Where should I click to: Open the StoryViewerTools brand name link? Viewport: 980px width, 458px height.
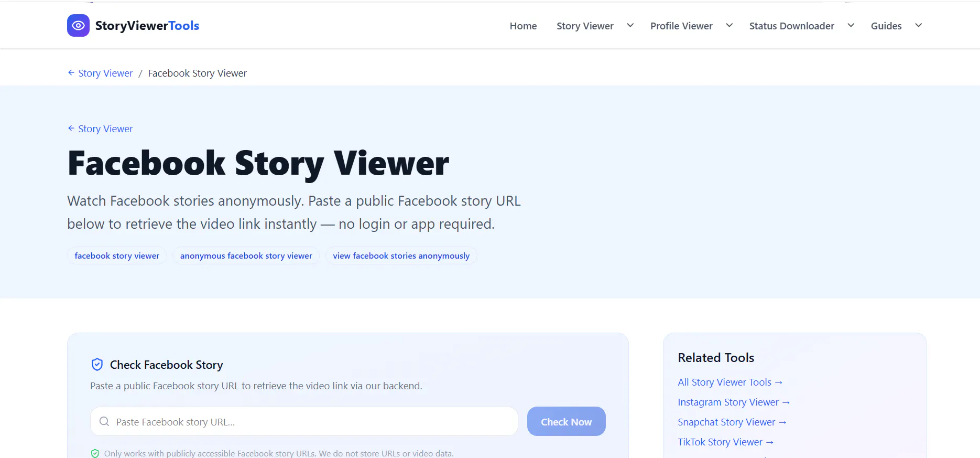[x=147, y=26]
